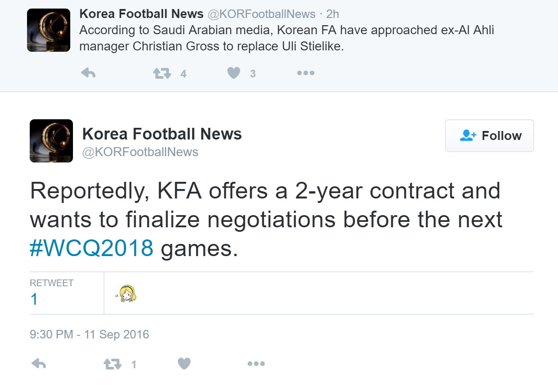Like the Christian Gross tweet
The height and width of the screenshot is (392, 558).
pos(234,73)
